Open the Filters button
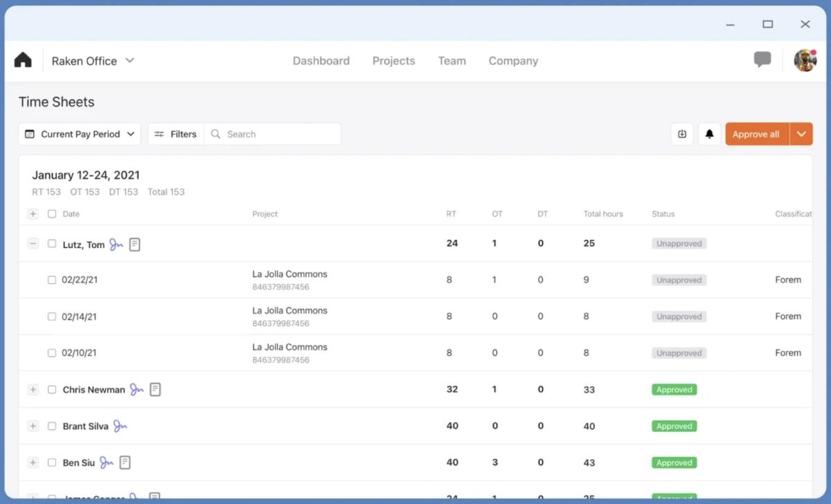The image size is (831, 504). click(x=176, y=134)
